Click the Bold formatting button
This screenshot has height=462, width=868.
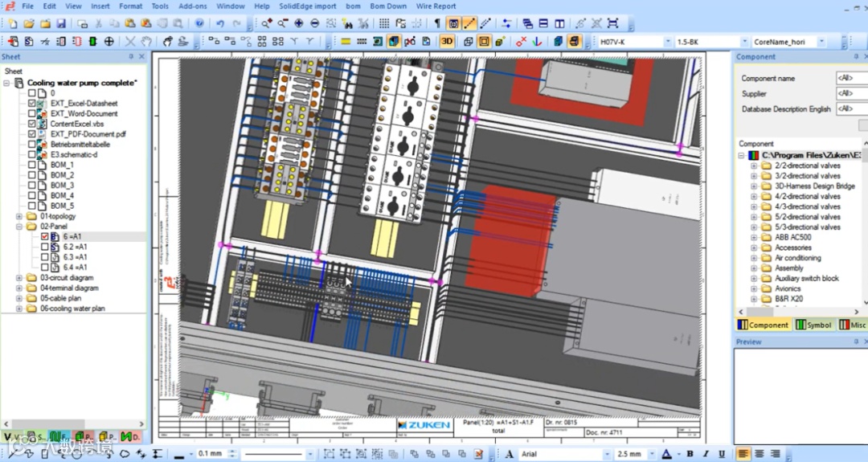click(690, 454)
